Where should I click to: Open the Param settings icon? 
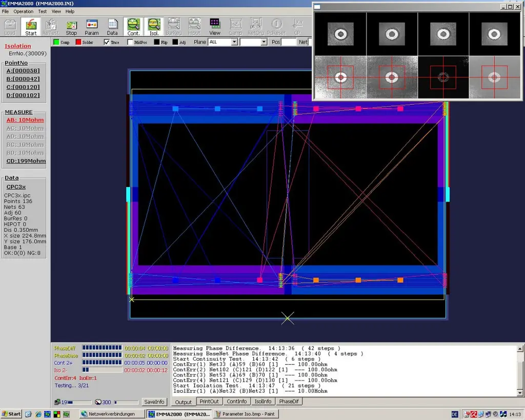point(92,27)
